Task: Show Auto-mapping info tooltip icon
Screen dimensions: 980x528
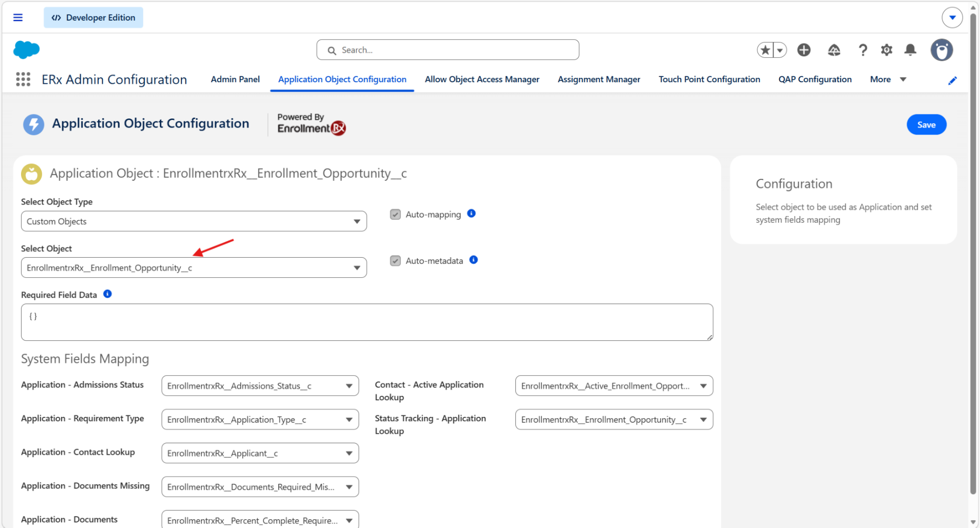Action: point(472,214)
